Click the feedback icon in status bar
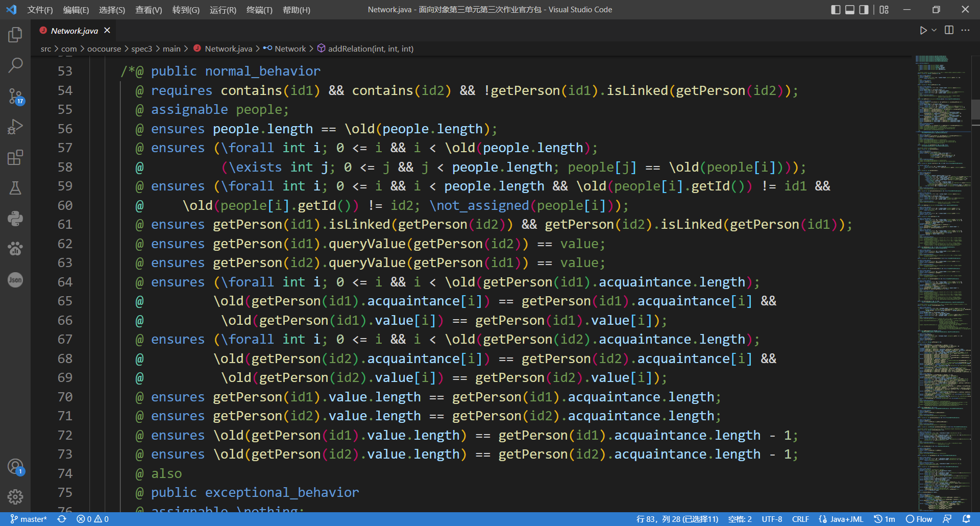This screenshot has height=526, width=980. (x=947, y=519)
